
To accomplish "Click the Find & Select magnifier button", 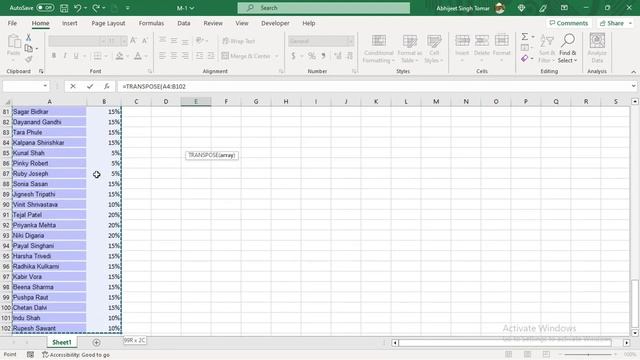I will [567, 48].
